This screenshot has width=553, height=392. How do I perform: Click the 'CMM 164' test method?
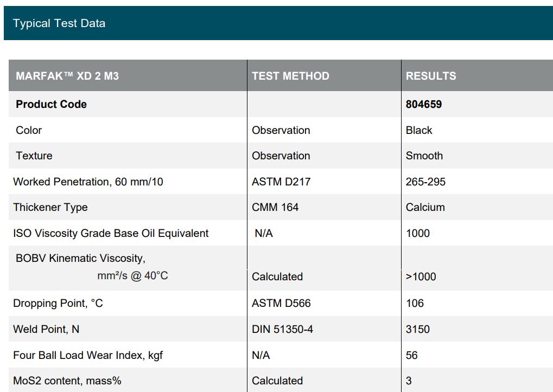click(275, 207)
